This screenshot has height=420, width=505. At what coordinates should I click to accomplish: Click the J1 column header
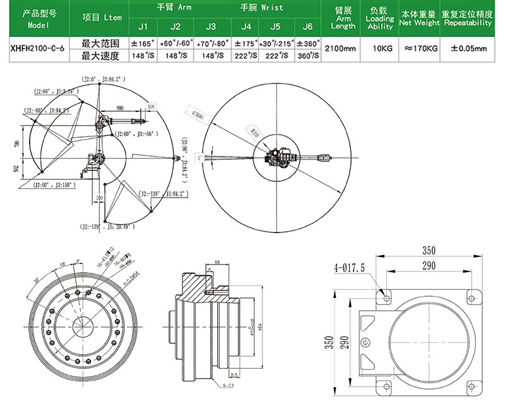143,27
